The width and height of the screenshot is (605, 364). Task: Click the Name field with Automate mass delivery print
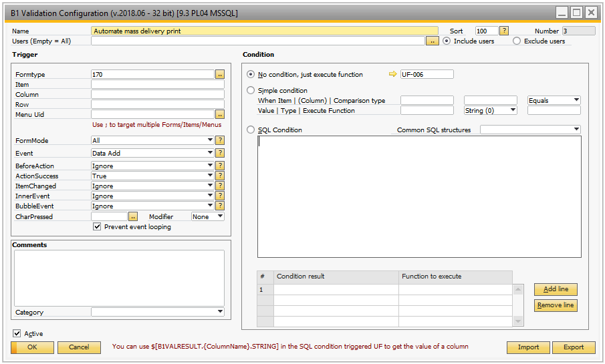pos(265,31)
